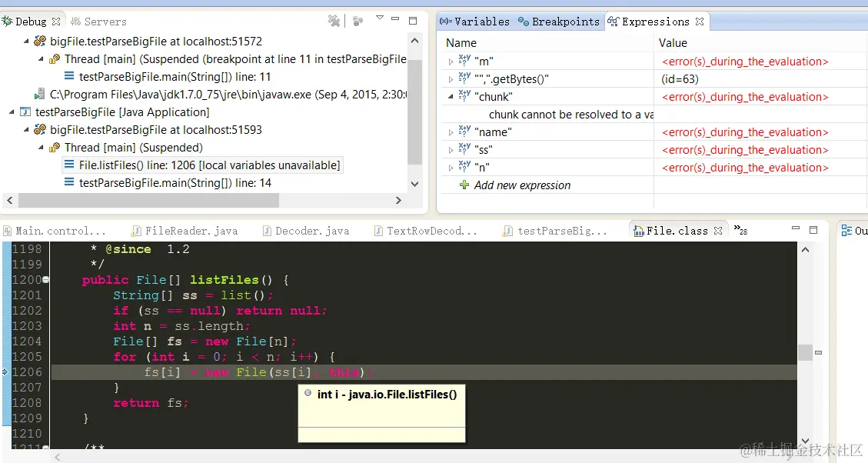Click editor vertical scrollbar down arrow
Viewport: 868px width, 463px height.
click(806, 441)
